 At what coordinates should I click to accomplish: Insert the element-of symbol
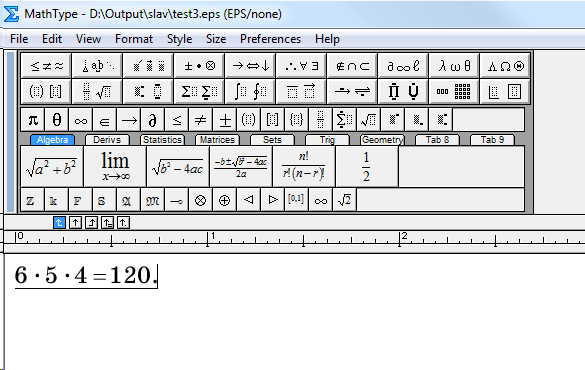click(x=104, y=120)
